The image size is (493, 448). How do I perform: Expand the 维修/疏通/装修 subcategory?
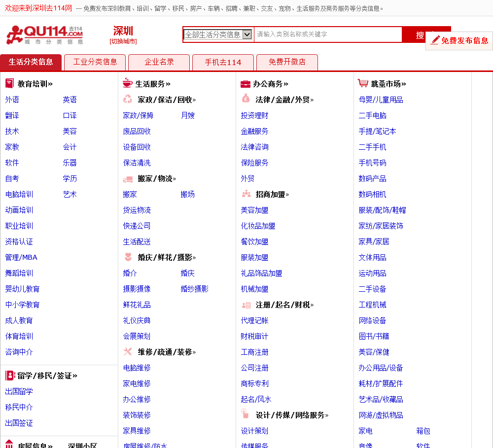tap(167, 352)
